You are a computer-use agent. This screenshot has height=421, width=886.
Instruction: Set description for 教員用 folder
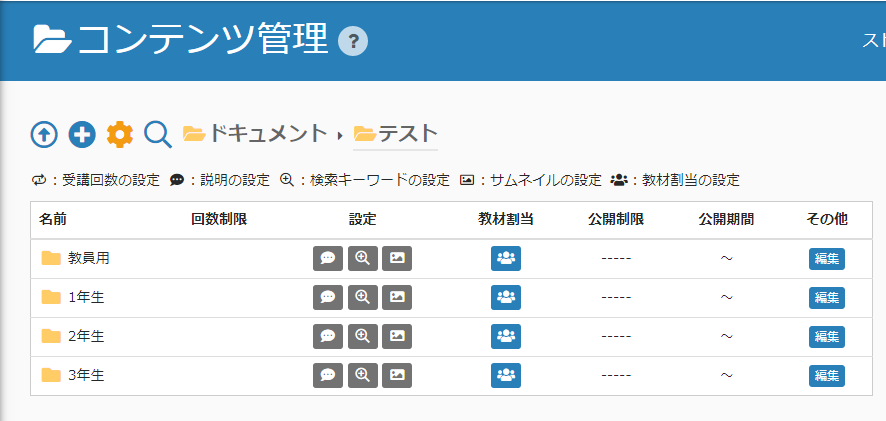[x=327, y=258]
